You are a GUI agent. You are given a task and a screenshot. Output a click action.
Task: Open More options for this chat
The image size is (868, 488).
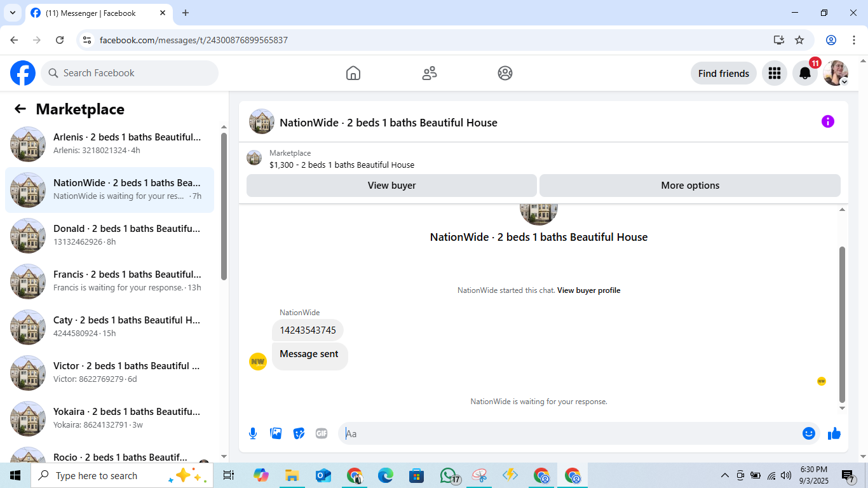click(690, 186)
